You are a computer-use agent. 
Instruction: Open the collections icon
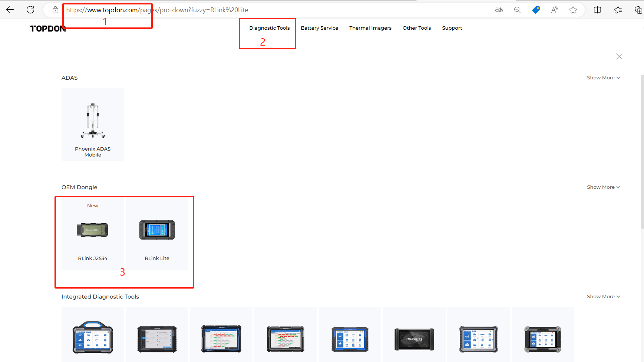638,10
